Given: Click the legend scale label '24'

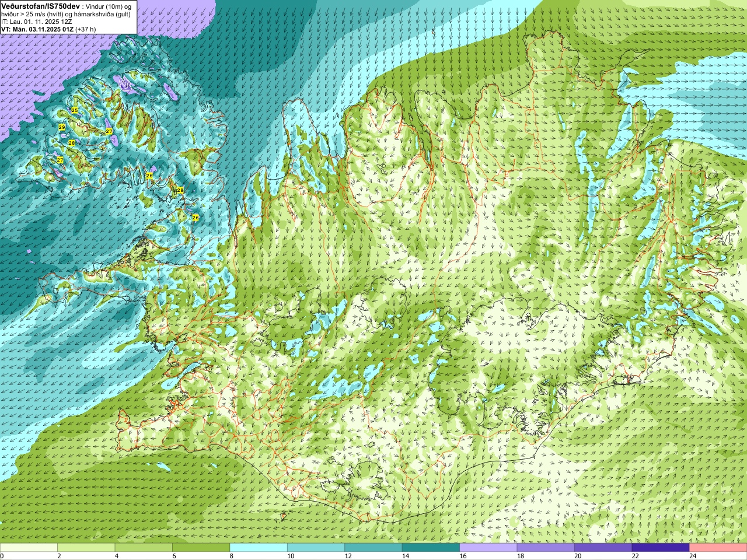Looking at the screenshot, I should click(693, 556).
